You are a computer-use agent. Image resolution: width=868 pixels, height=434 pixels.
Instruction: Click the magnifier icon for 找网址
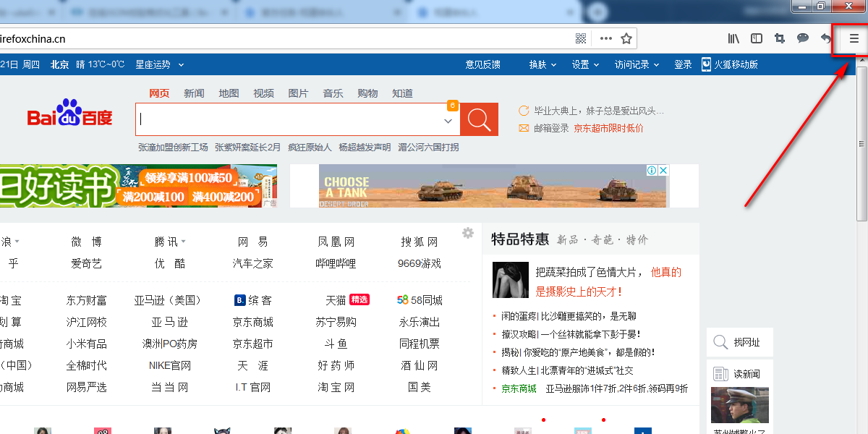720,342
